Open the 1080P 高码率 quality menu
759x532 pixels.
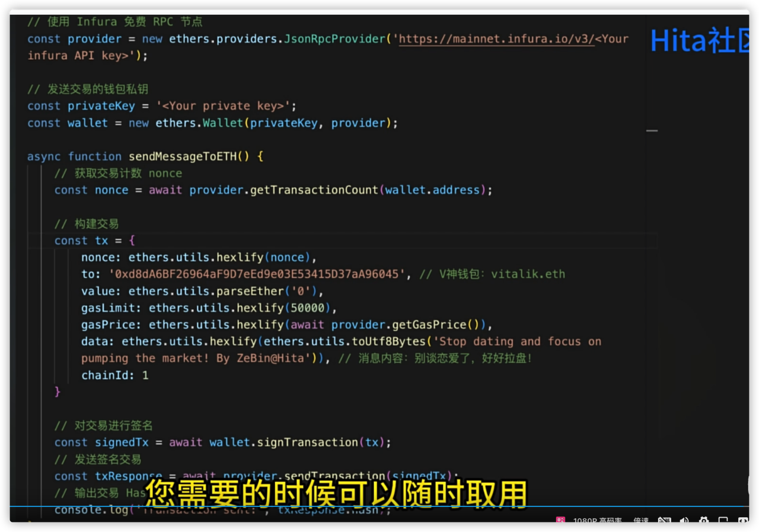click(x=597, y=521)
